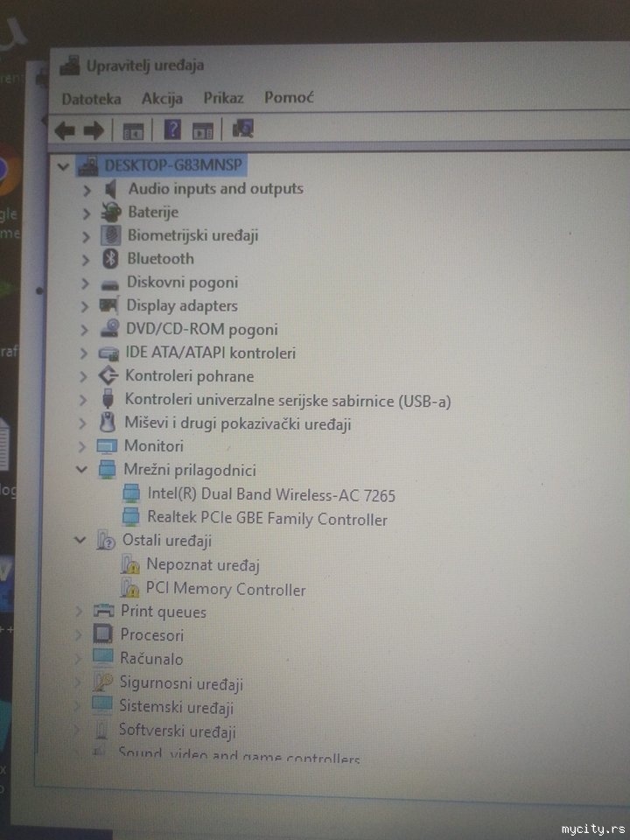Click the Bluetooth category icon
Viewport: 630px width, 840px height.
[x=110, y=259]
